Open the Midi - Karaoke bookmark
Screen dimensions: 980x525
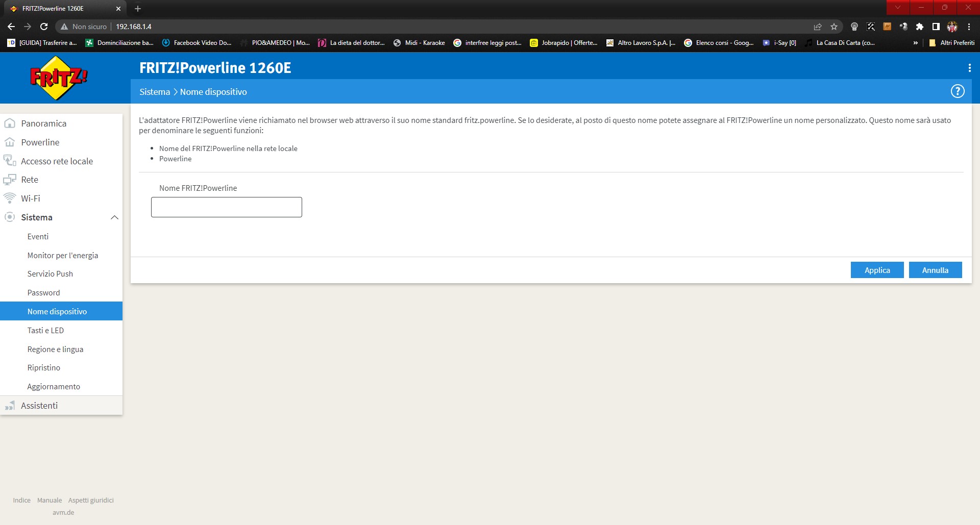coord(420,43)
